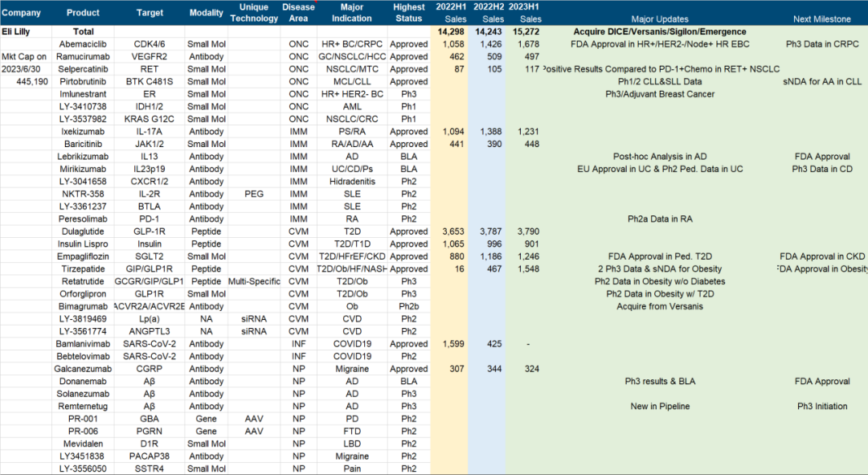Click the KRAS G12C target cell
The width and height of the screenshot is (868, 475).
(x=149, y=119)
